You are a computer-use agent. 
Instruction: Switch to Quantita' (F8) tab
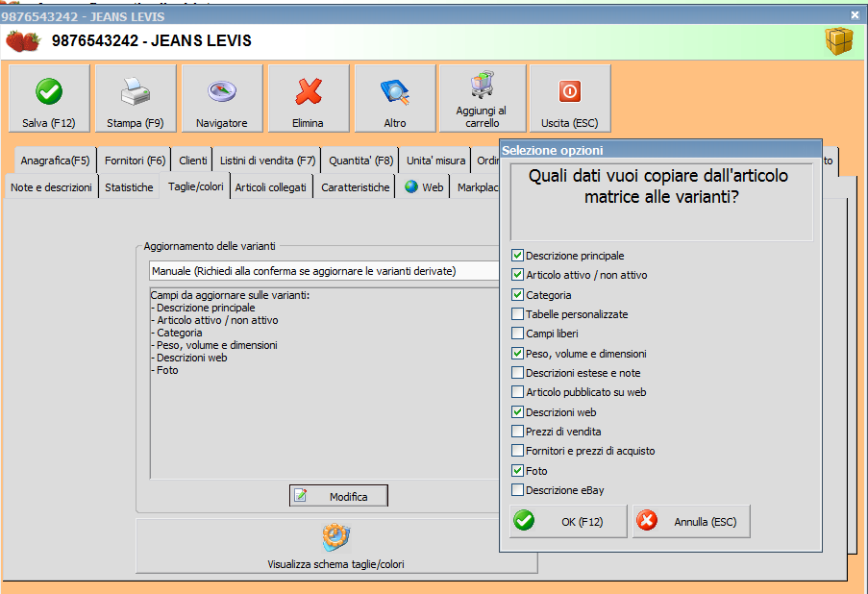[360, 161]
